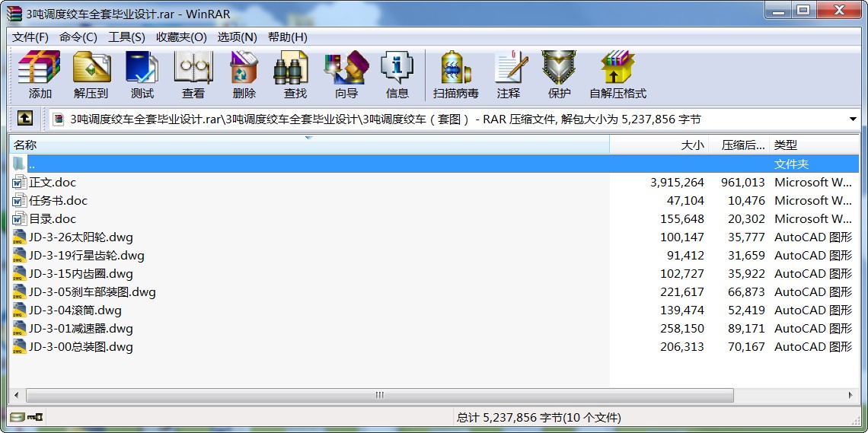
Task: Open the 查看 (View) tool
Action: point(193,75)
